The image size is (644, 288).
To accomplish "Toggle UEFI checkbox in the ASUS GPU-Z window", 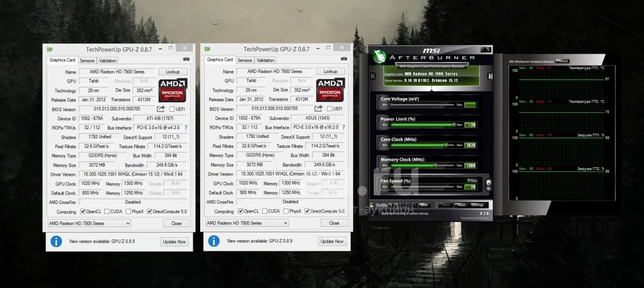I will coord(329,109).
